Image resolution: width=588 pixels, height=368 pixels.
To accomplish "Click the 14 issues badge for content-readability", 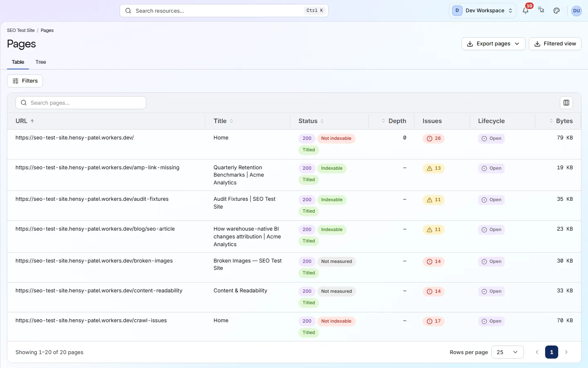I will tap(434, 292).
